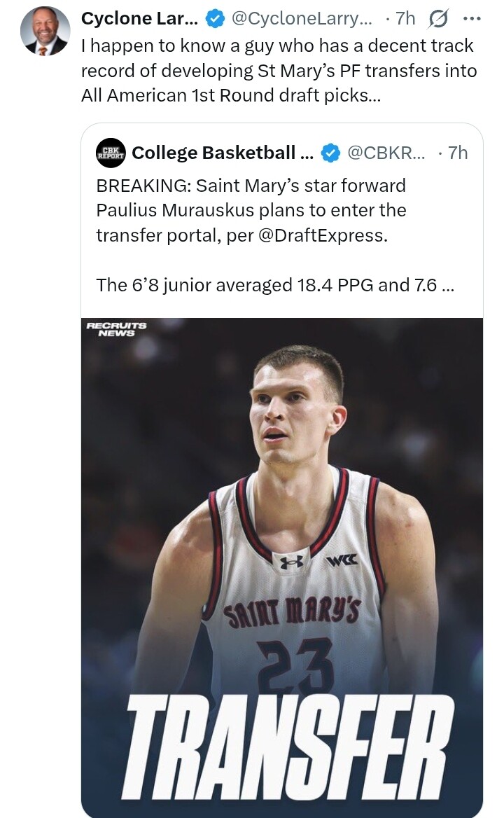This screenshot has width=504, height=818.
Task: Tap the Grok slashed-circle icon
Action: (x=437, y=19)
